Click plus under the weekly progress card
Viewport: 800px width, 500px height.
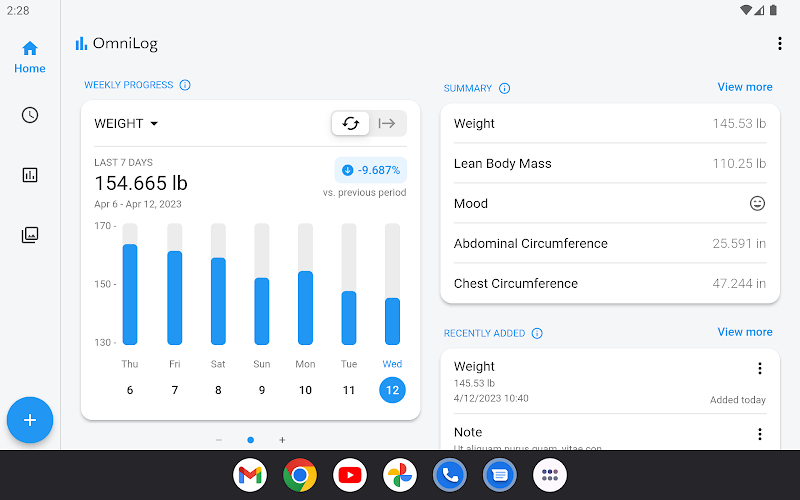(282, 440)
